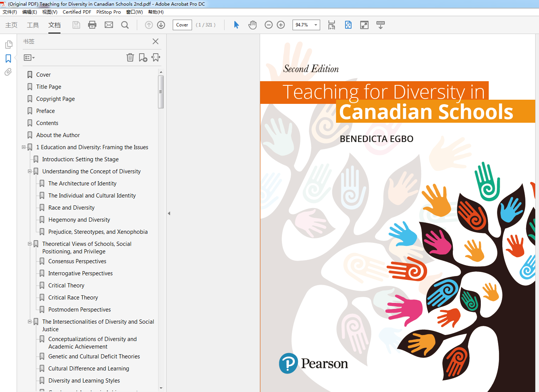The image size is (539, 392).
Task: Switch to the 主页 tab
Action: [11, 25]
